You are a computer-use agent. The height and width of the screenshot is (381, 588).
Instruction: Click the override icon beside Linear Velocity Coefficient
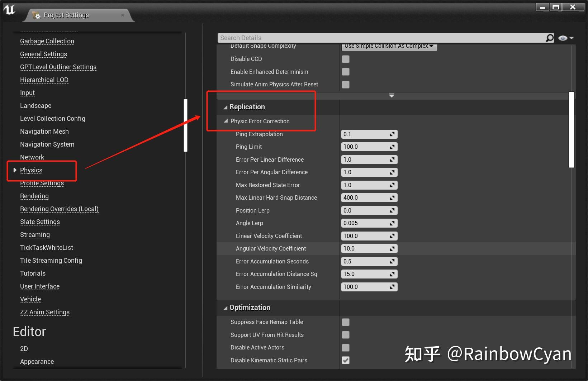point(393,236)
